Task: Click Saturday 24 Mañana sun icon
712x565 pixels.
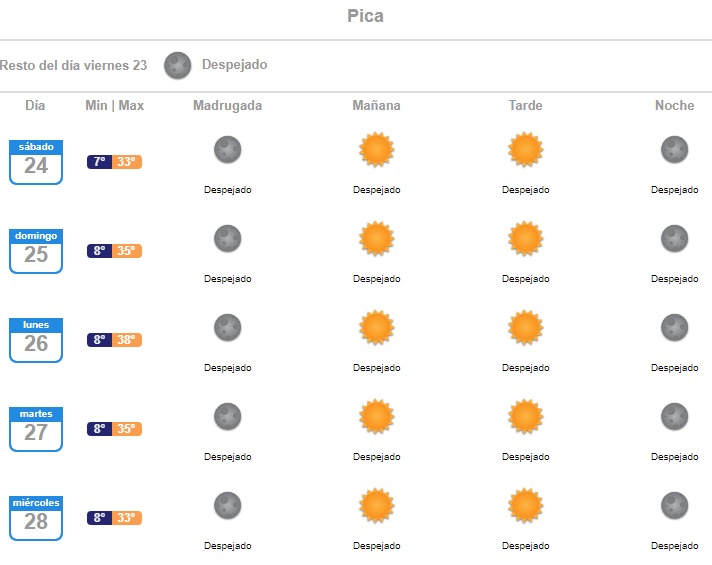Action: click(x=377, y=150)
